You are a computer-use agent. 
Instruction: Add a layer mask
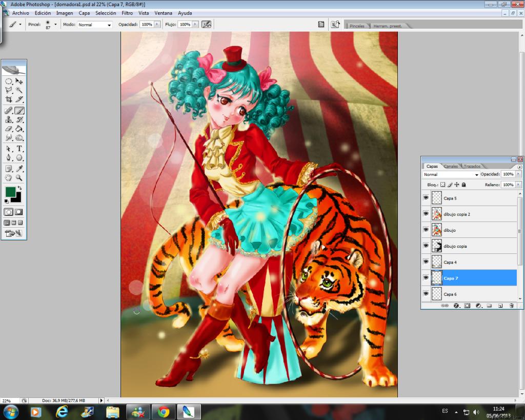468,306
